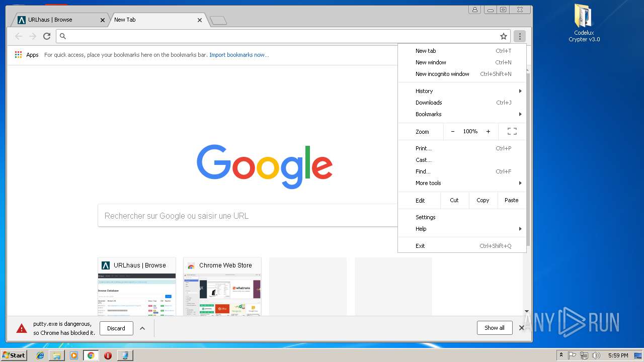The image size is (644, 362).
Task: Open Internet Explorer from the taskbar
Action: coord(40,355)
